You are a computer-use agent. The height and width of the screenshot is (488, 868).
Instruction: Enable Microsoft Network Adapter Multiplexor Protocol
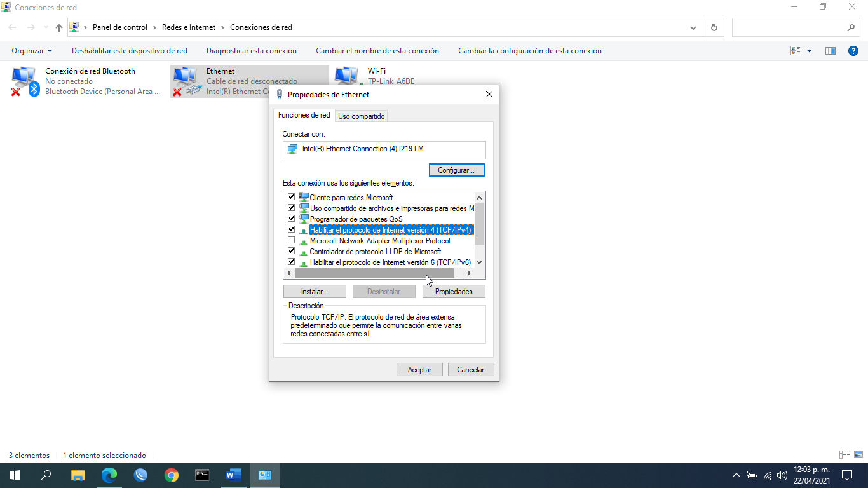click(x=291, y=240)
